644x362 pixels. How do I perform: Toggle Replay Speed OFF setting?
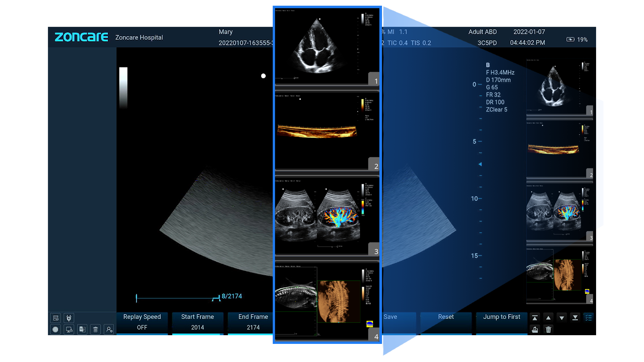click(142, 322)
